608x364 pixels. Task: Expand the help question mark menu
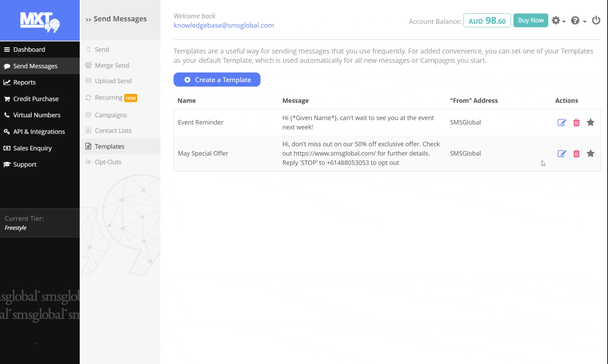[578, 21]
